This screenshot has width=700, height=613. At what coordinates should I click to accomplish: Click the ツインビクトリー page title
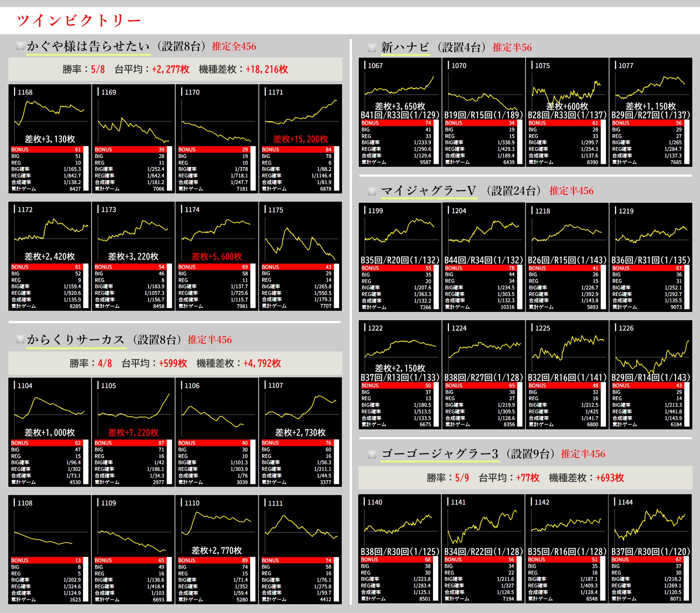point(78,20)
